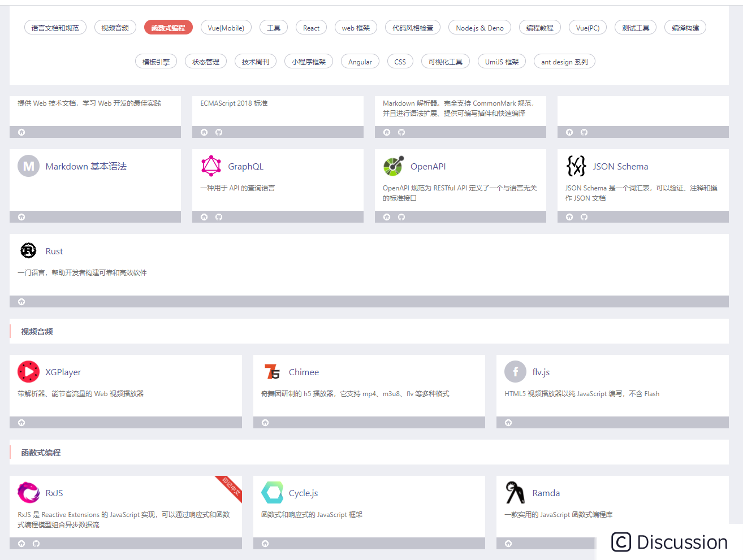Open GraphQL card's GitHub icon

tap(219, 217)
